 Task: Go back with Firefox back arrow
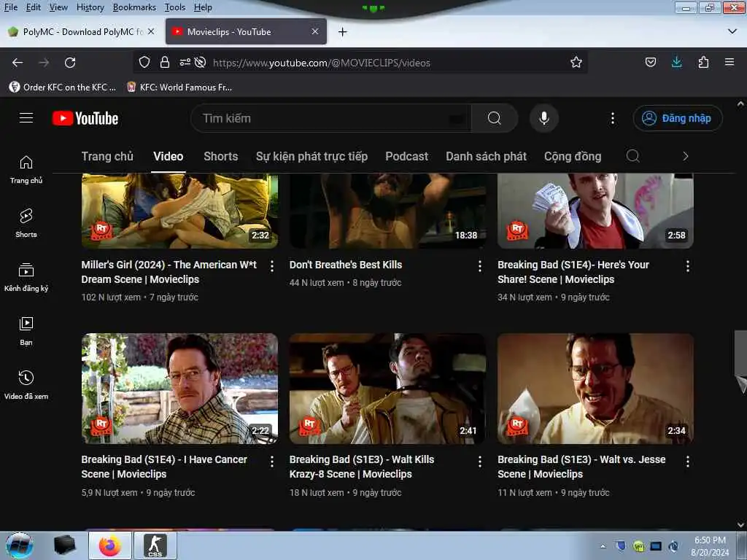[18, 63]
